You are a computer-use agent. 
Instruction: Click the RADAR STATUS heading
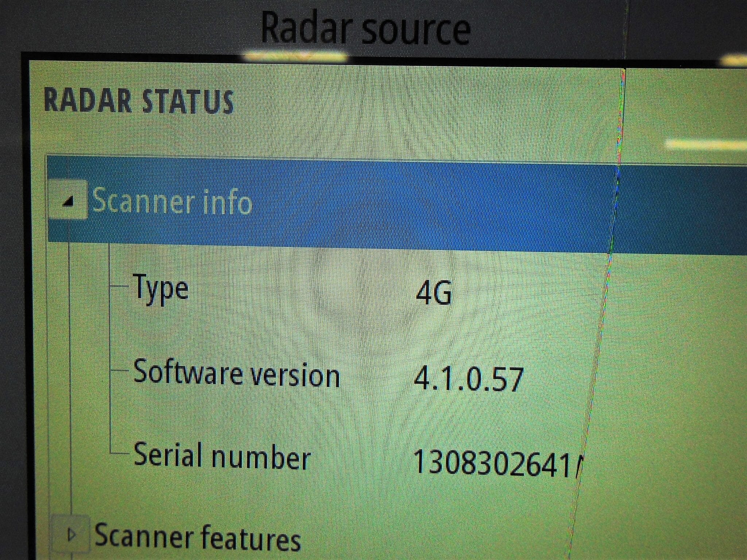coord(139,101)
